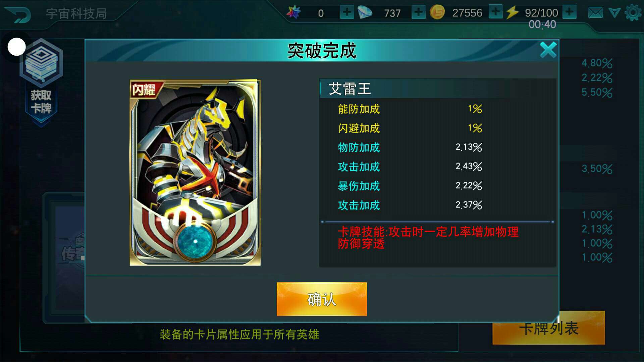644x362 pixels.
Task: Tap the white floating circle button
Action: [16, 47]
